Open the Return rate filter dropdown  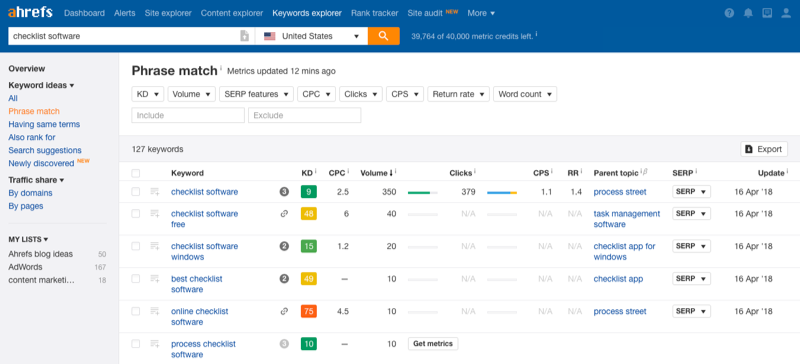[459, 94]
